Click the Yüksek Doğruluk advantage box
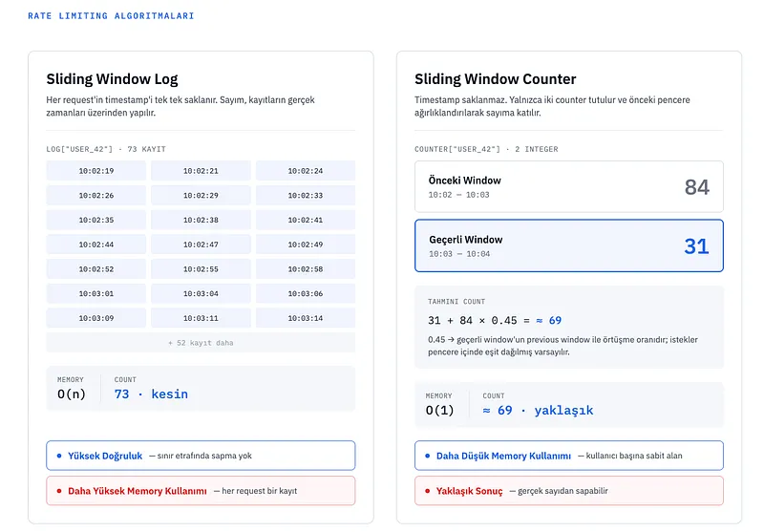The image size is (764, 532). (x=201, y=456)
